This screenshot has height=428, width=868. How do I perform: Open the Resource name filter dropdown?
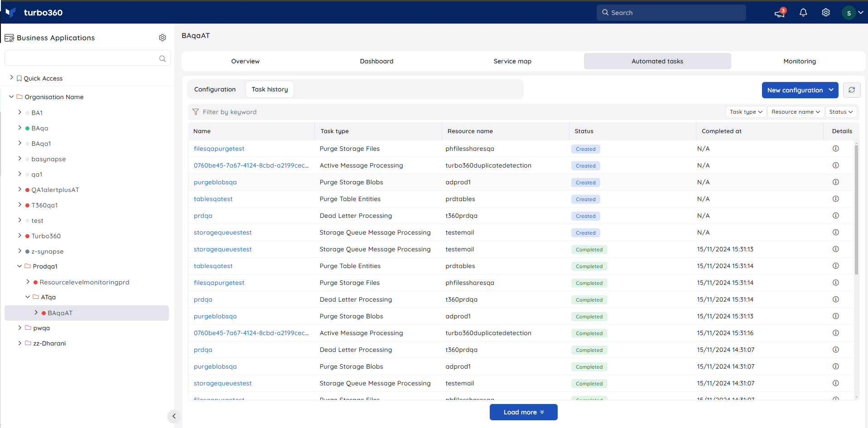[x=796, y=112]
